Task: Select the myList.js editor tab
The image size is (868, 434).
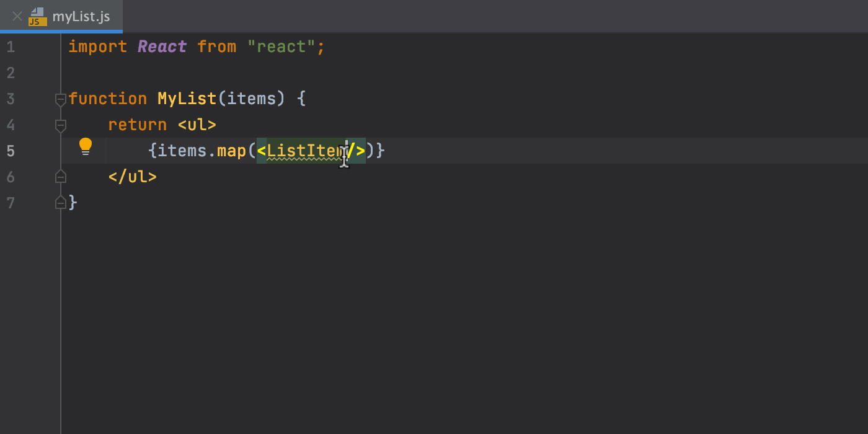Action: 61,16
